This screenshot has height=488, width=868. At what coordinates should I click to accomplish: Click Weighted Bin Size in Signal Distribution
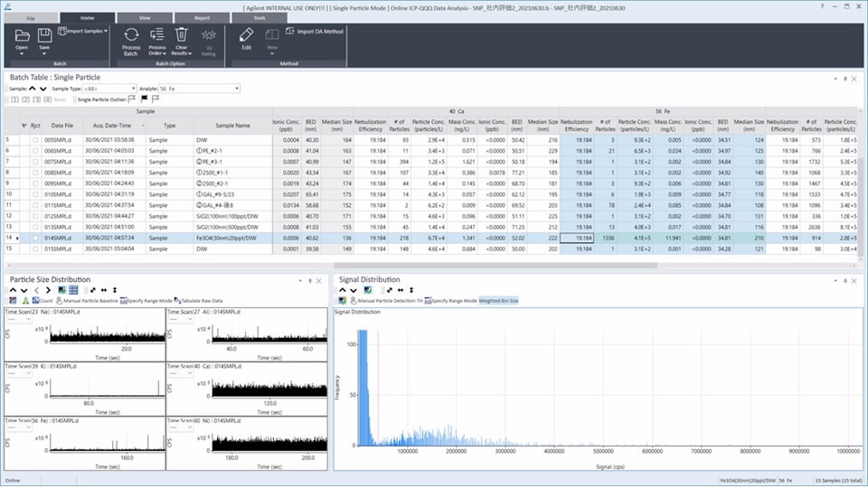click(x=498, y=300)
